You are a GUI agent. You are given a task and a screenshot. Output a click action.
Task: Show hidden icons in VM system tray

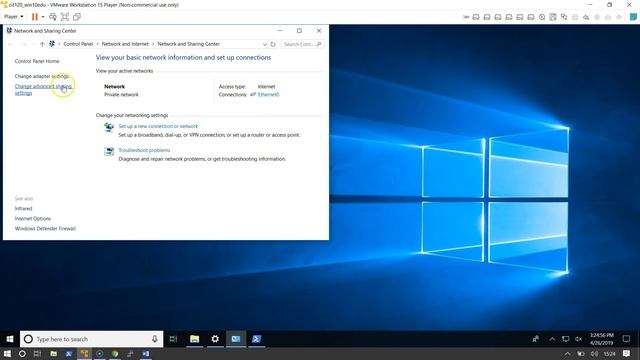[552, 339]
